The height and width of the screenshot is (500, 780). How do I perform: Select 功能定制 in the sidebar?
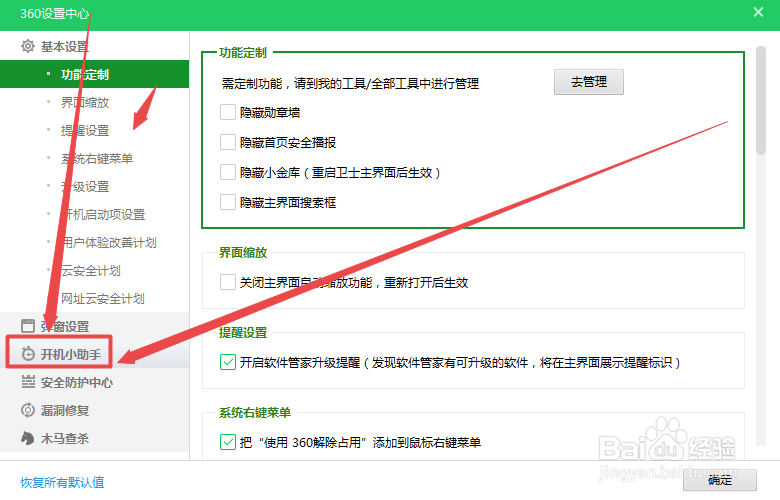coord(95,74)
